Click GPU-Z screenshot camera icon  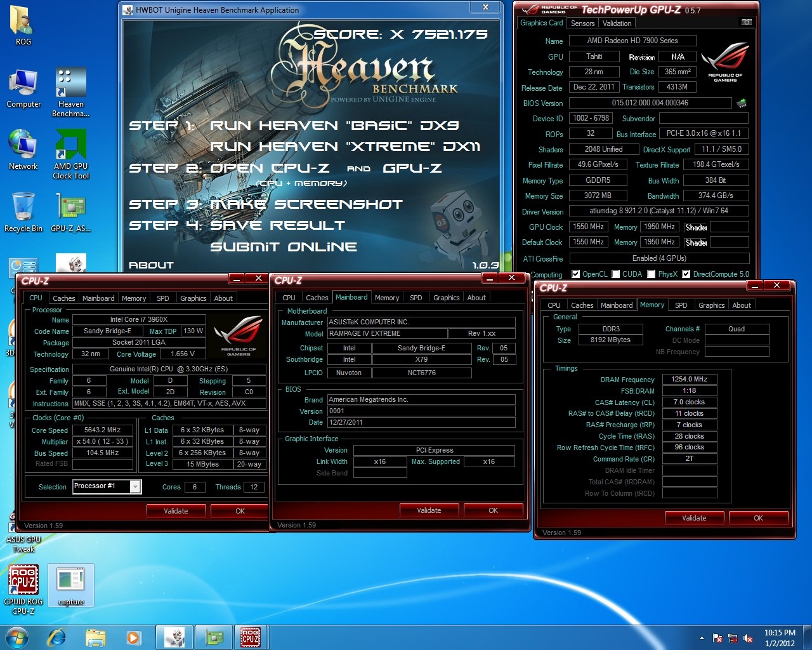point(747,22)
